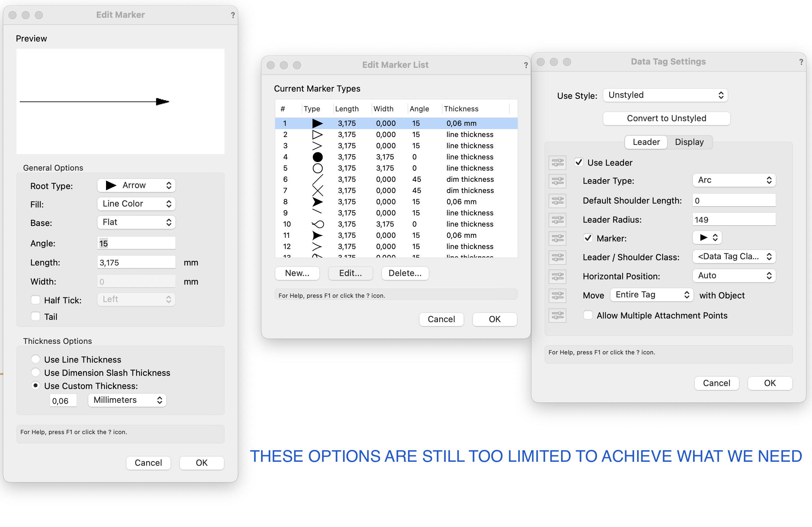Expand the Use Style Unstyled dropdown
The image size is (812, 527).
tap(665, 95)
